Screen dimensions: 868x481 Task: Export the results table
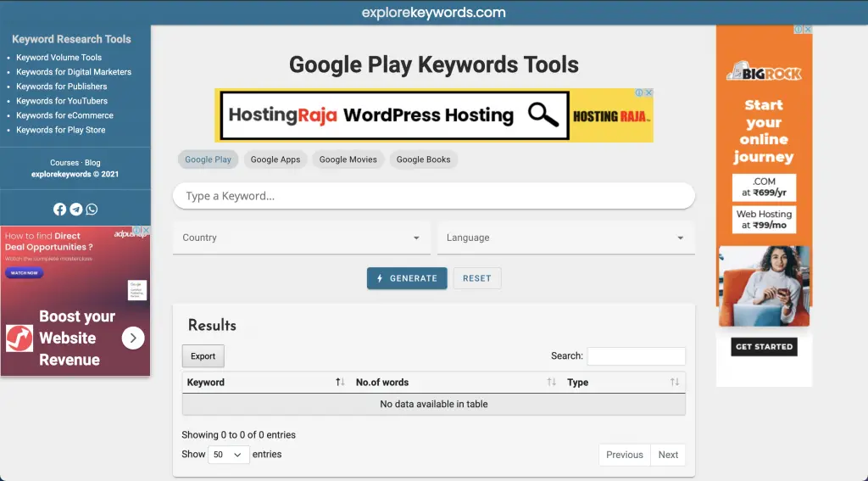pyautogui.click(x=203, y=356)
